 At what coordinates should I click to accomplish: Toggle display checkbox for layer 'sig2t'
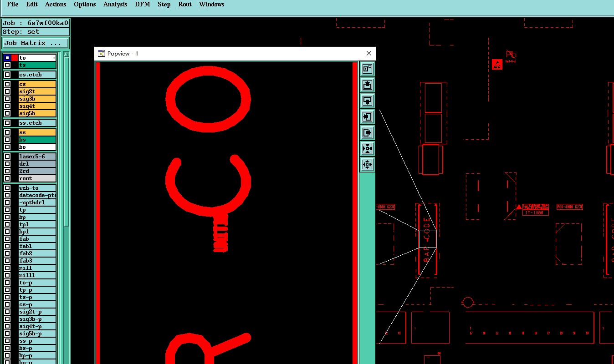(7, 91)
